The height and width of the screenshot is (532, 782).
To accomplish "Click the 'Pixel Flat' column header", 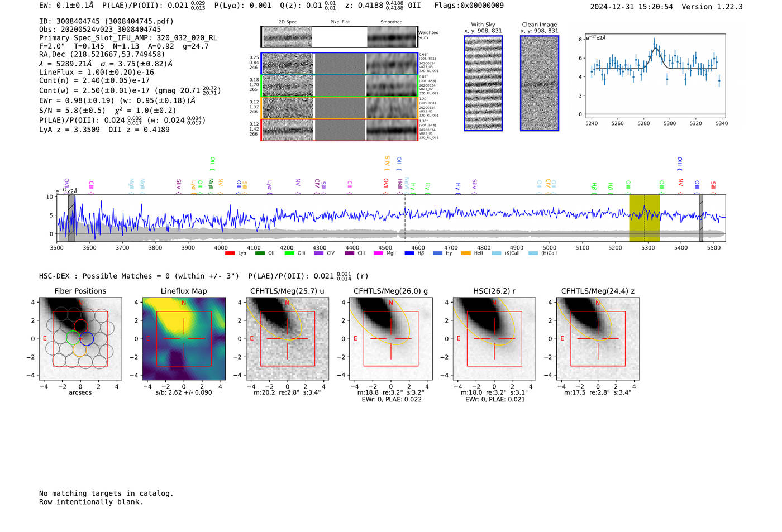I will (x=340, y=22).
